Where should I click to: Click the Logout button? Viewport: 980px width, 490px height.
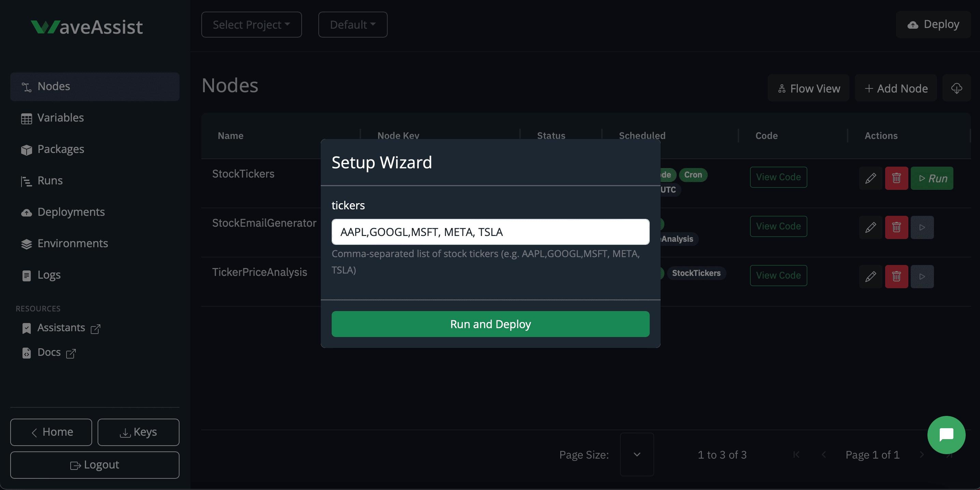coord(95,465)
